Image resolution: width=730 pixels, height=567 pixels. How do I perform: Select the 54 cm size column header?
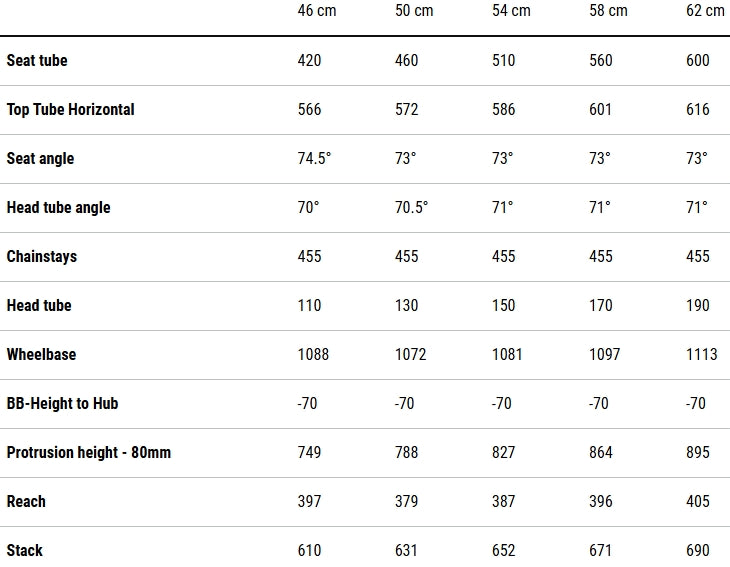(x=511, y=11)
